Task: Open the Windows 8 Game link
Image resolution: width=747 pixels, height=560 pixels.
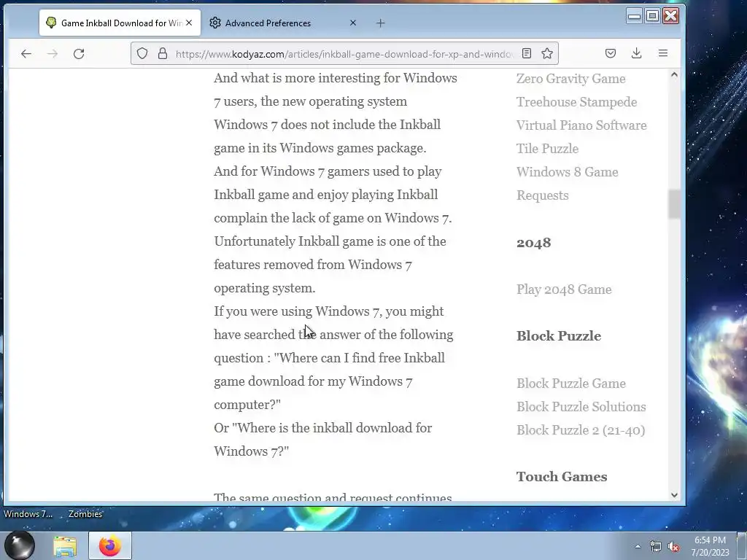Action: [568, 172]
